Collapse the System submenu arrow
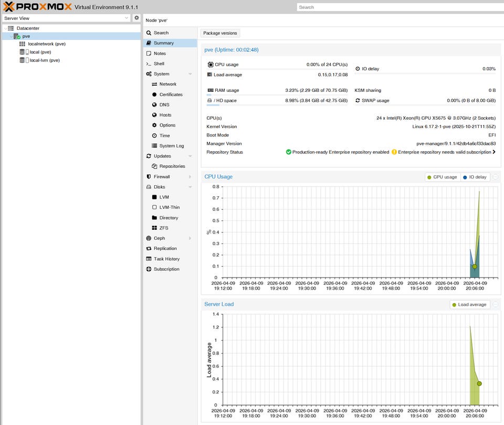This screenshot has height=425, width=504. coord(190,74)
